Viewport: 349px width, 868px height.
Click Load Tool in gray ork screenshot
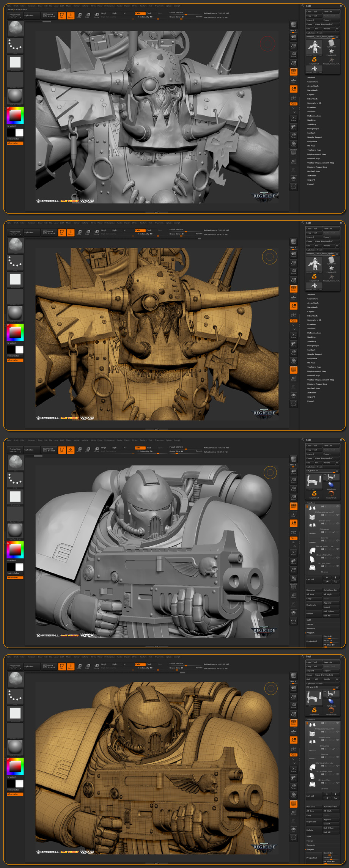[x=314, y=11]
